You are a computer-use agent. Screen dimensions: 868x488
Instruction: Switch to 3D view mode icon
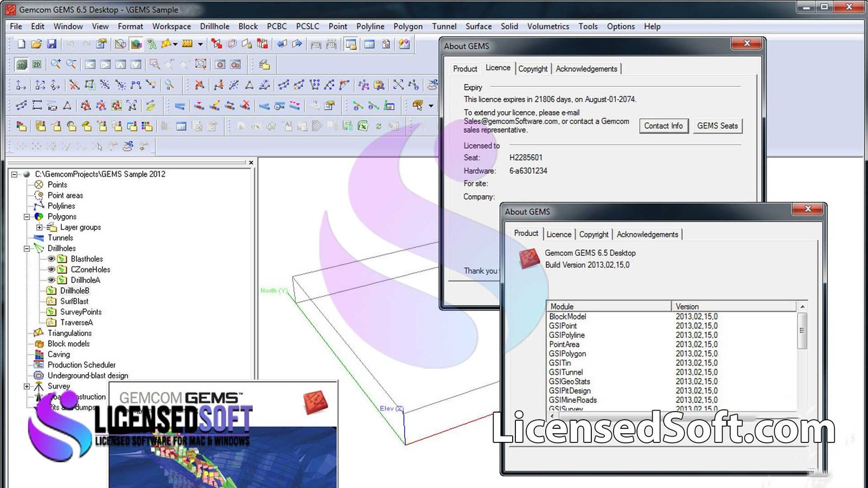pos(21,65)
